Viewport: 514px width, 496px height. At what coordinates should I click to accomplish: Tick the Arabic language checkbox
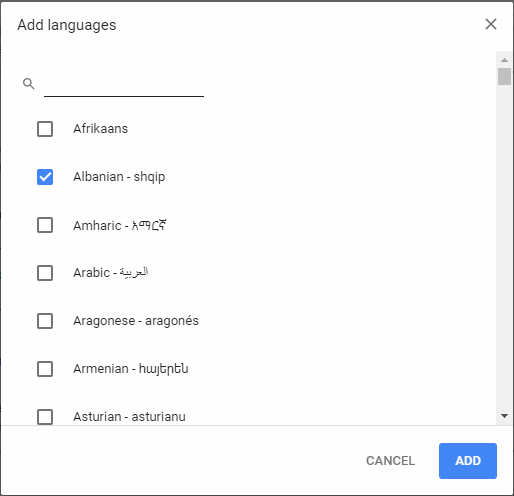[x=45, y=273]
